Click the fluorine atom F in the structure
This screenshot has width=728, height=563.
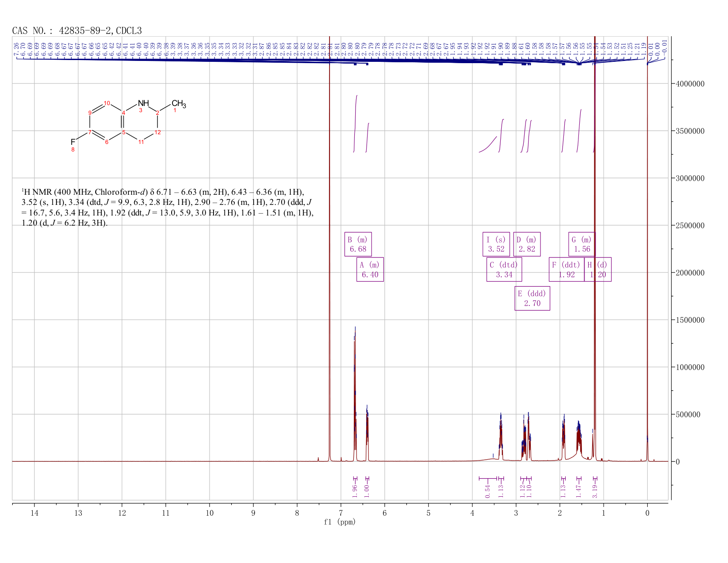73,142
